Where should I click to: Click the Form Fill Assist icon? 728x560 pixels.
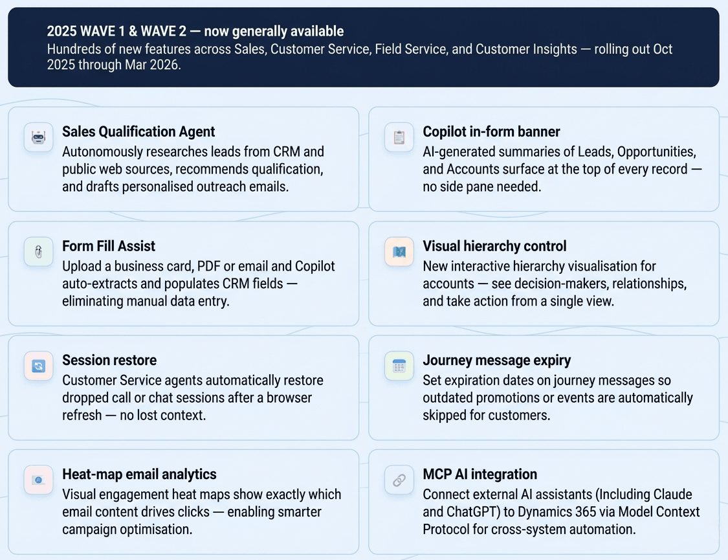click(x=38, y=252)
